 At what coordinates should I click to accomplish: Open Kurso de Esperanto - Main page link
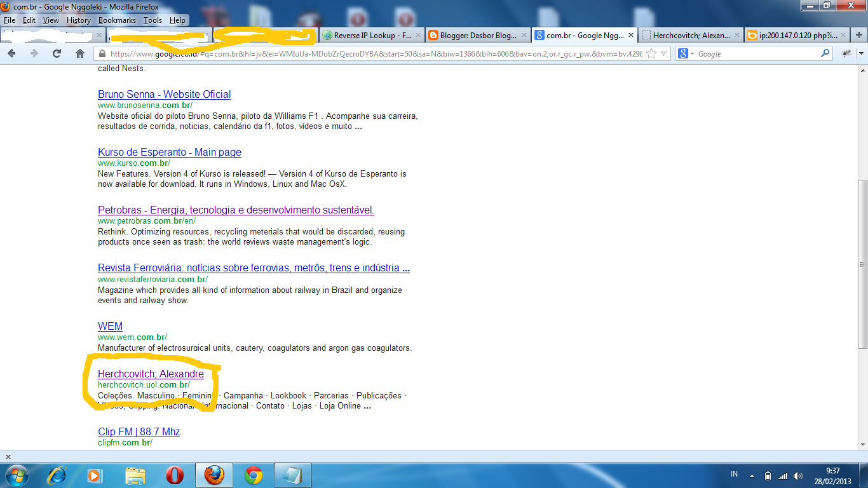170,152
